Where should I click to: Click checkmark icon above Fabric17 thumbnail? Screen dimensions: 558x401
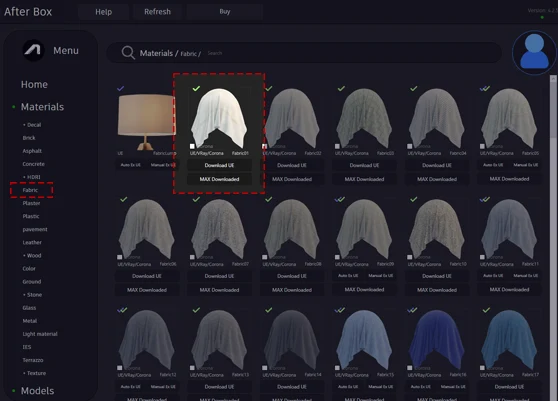pos(486,310)
